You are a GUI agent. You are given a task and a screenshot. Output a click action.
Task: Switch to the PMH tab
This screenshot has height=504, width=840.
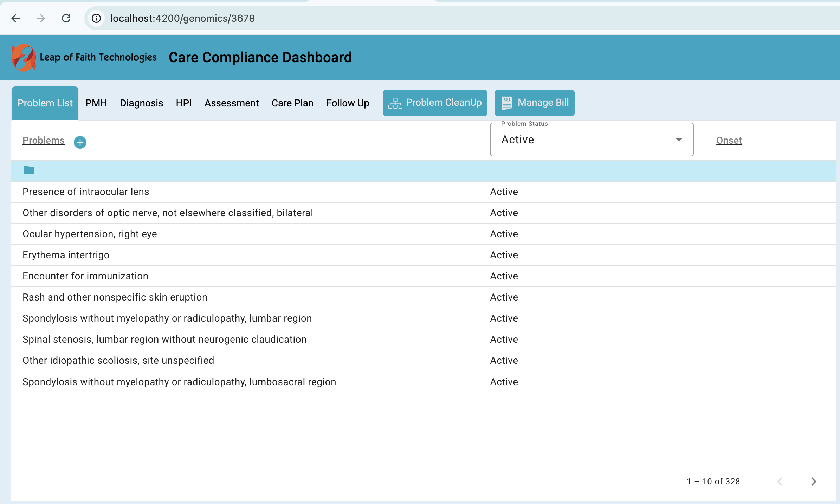[x=96, y=103]
